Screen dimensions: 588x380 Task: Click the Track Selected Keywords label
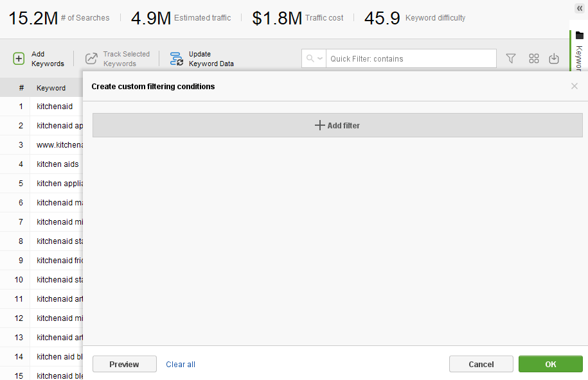point(127,59)
